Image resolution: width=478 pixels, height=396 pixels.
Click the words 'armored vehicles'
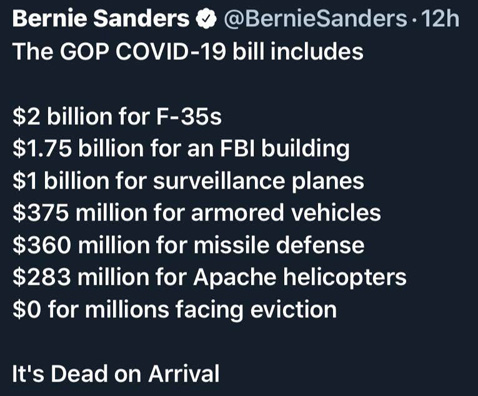pyautogui.click(x=286, y=213)
